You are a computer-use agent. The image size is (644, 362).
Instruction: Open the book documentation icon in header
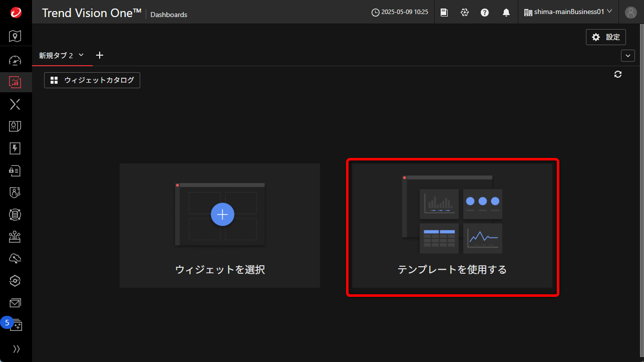pos(444,12)
